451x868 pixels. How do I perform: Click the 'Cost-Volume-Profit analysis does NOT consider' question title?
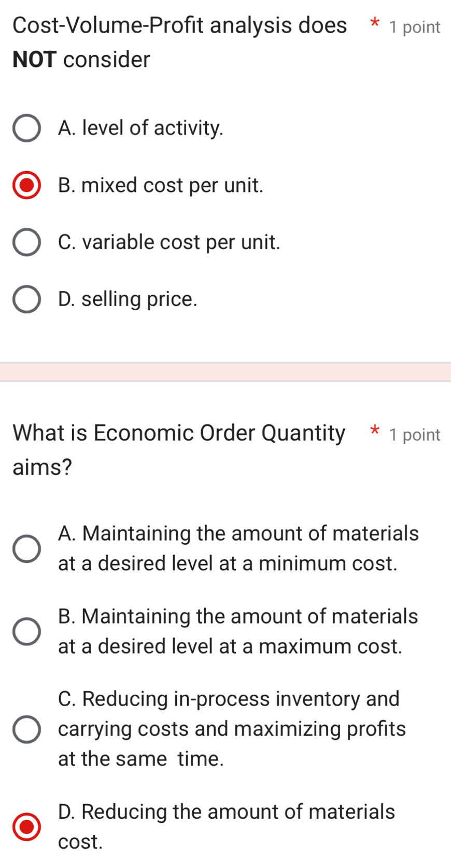(179, 42)
